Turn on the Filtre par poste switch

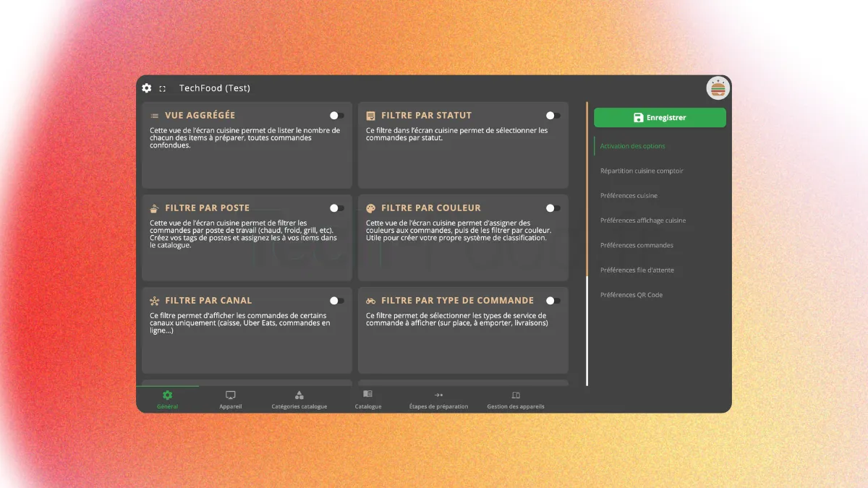coord(336,208)
